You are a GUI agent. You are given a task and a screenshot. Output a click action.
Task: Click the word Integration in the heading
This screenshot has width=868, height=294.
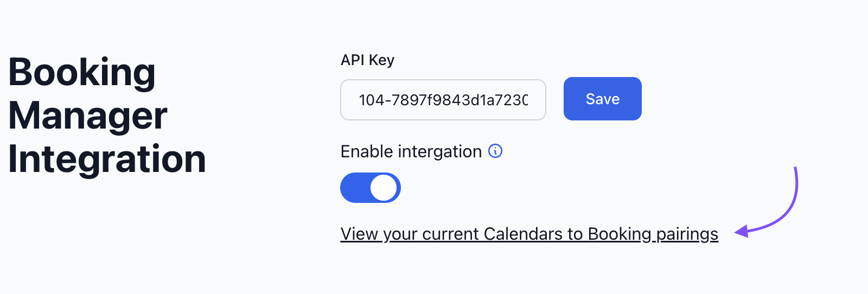point(107,159)
